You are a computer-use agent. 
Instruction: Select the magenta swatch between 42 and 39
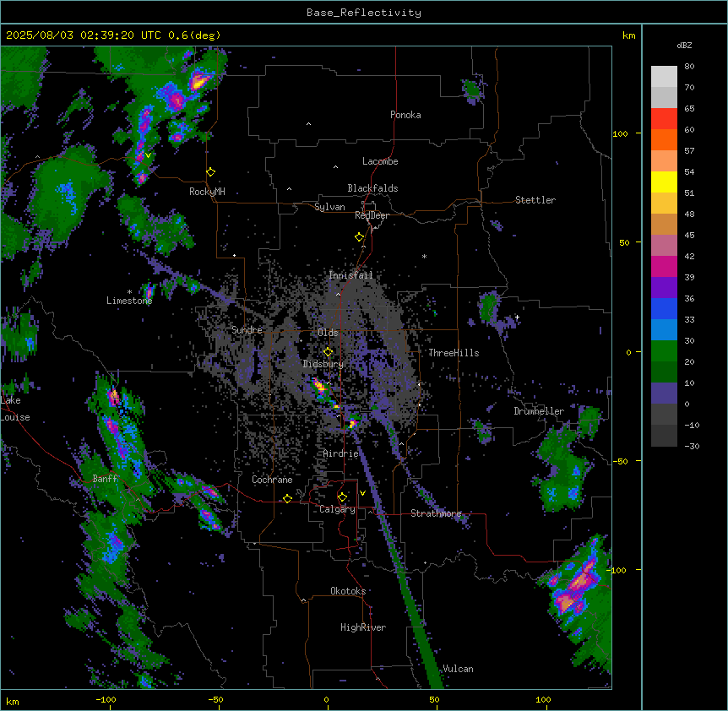[x=664, y=266]
